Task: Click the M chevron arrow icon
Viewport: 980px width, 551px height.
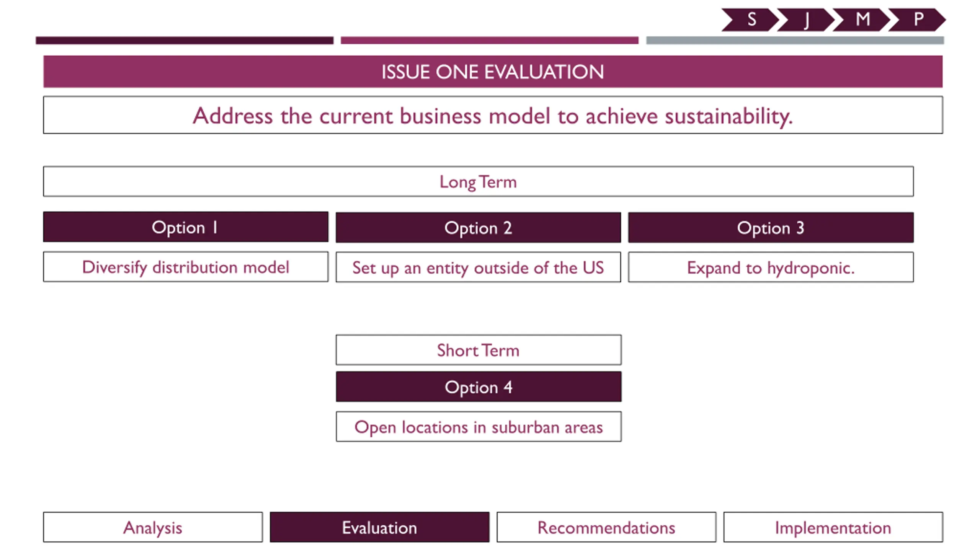Action: point(861,20)
